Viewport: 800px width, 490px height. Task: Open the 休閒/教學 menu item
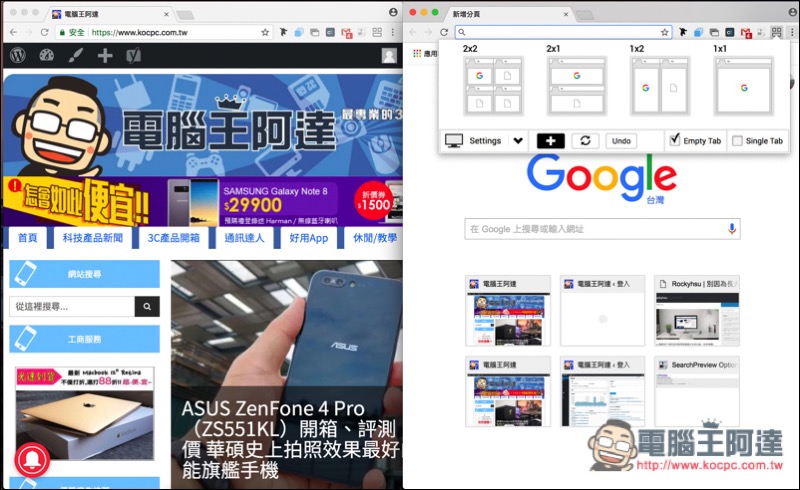(374, 238)
